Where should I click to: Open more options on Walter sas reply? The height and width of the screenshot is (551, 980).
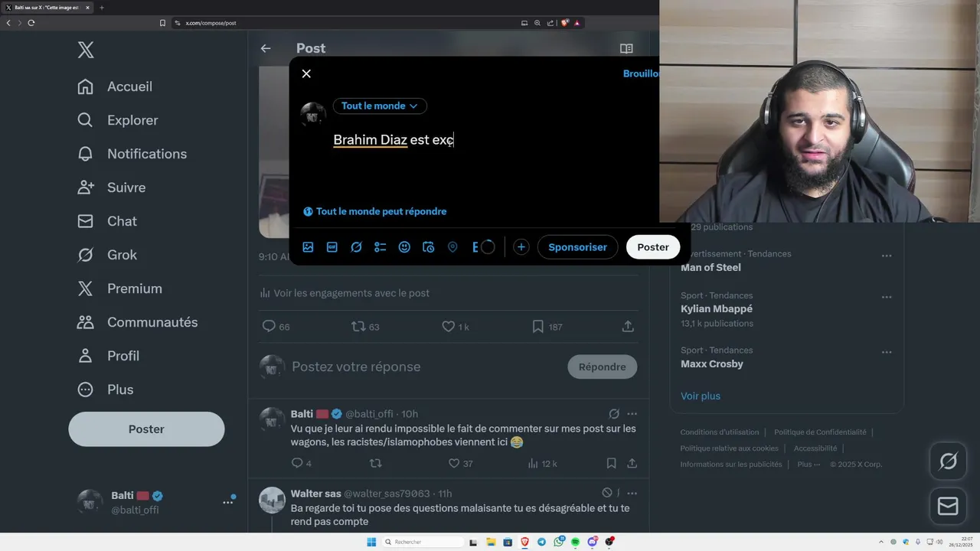click(632, 494)
